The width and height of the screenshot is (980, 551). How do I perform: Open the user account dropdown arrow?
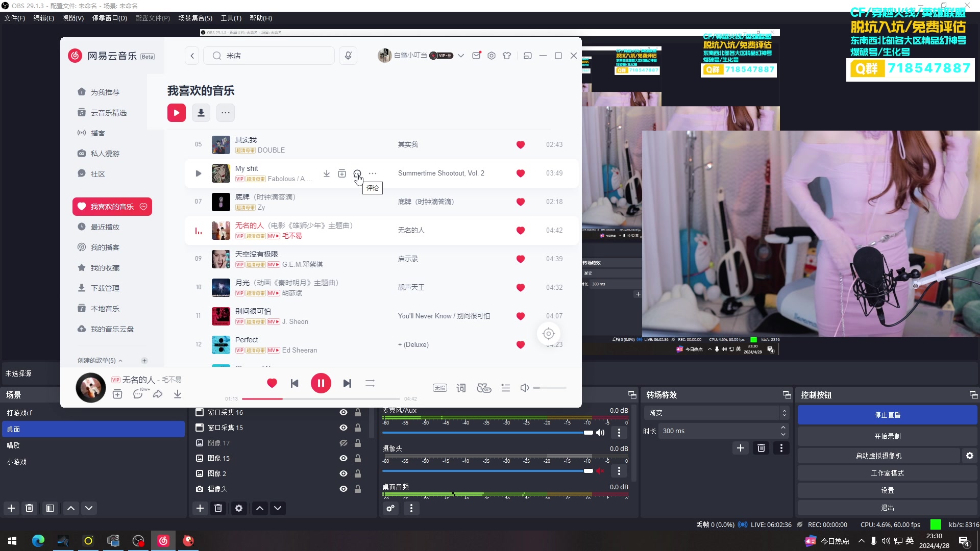click(x=460, y=56)
